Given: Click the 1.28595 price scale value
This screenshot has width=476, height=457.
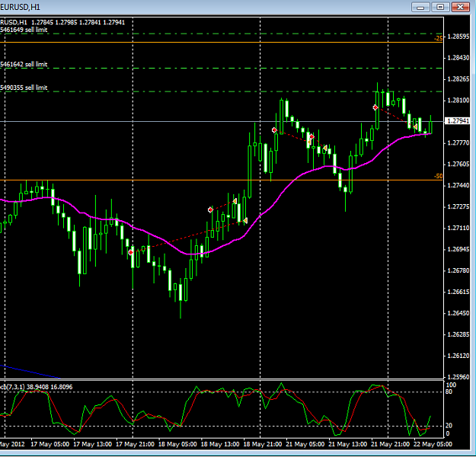Looking at the screenshot, I should click(458, 37).
